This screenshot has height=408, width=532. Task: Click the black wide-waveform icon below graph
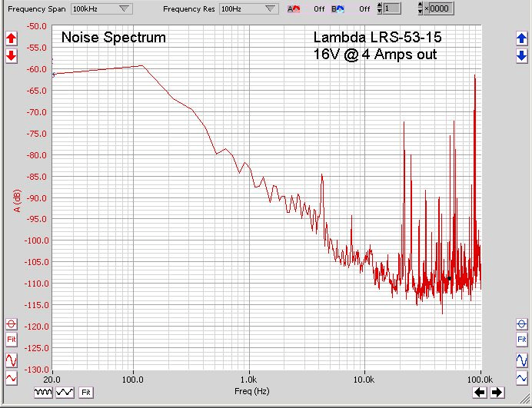pyautogui.click(x=64, y=392)
